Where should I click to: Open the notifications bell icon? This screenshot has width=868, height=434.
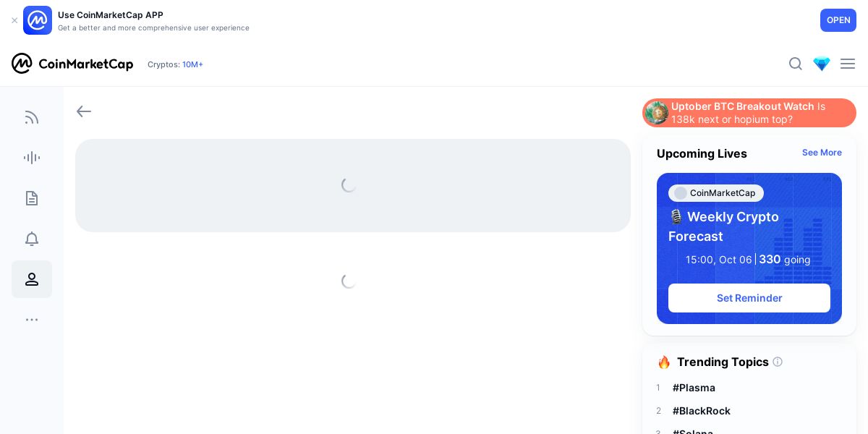pos(32,239)
